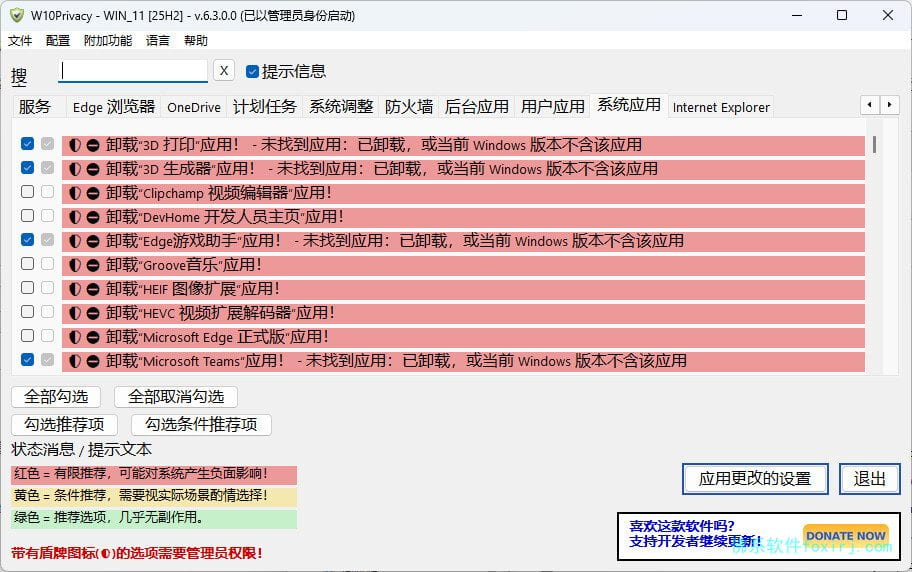912x572 pixels.
Task: Switch to the Edge 浏览器 tab
Action: coord(113,107)
